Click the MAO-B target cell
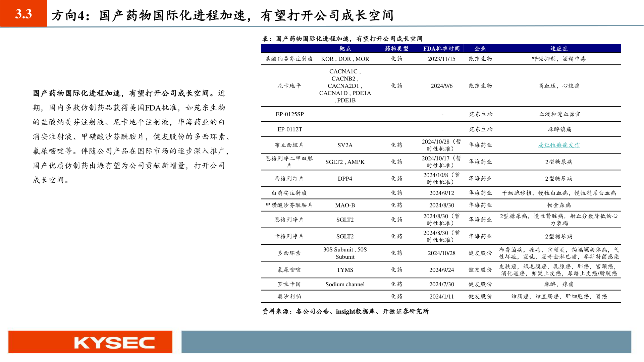The image size is (644, 362). click(345, 205)
